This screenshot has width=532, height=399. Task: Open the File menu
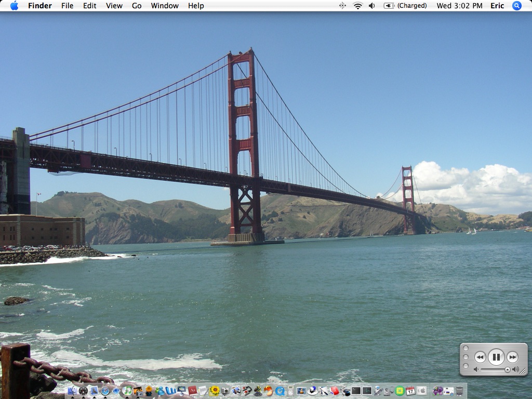click(67, 5)
